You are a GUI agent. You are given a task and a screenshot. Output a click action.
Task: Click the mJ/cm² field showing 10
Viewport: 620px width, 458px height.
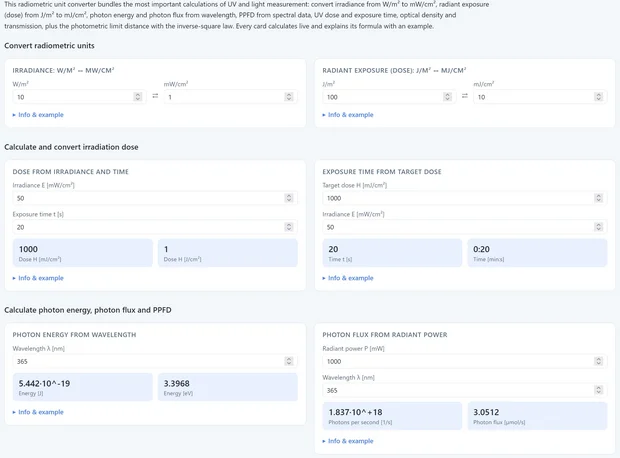(540, 97)
